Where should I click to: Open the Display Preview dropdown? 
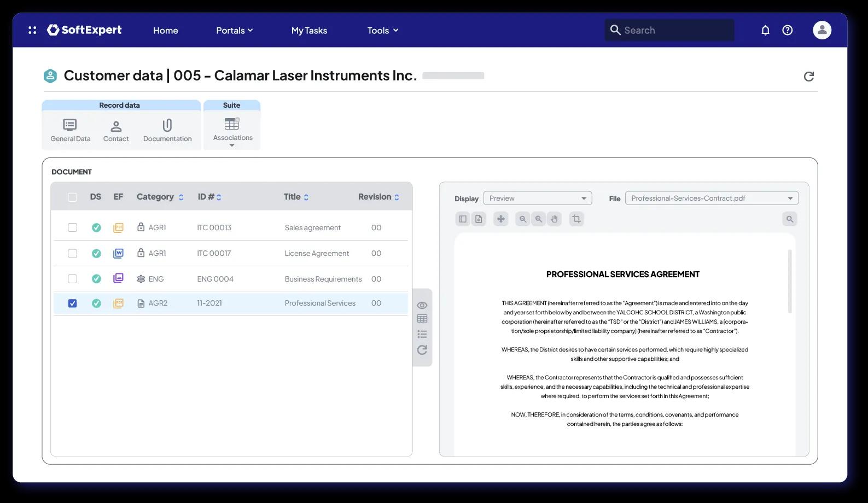(x=538, y=198)
